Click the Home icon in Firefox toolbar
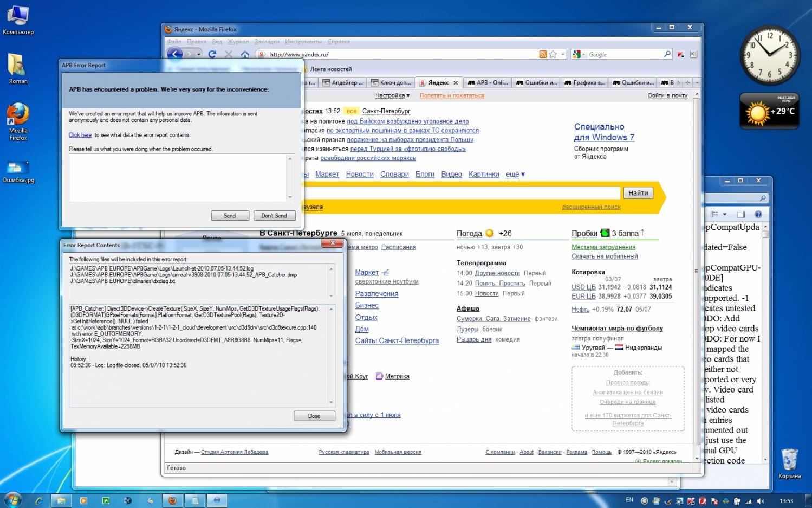812x508 pixels. coord(245,54)
